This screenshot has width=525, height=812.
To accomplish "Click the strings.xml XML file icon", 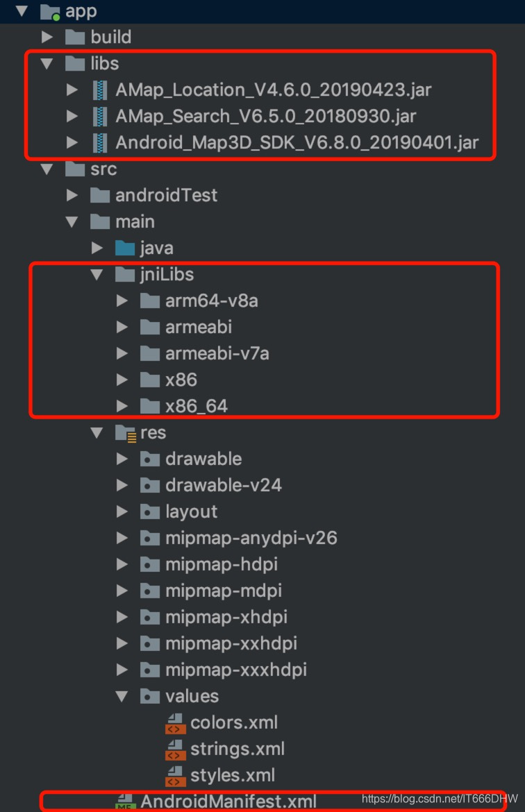I will coord(176,749).
